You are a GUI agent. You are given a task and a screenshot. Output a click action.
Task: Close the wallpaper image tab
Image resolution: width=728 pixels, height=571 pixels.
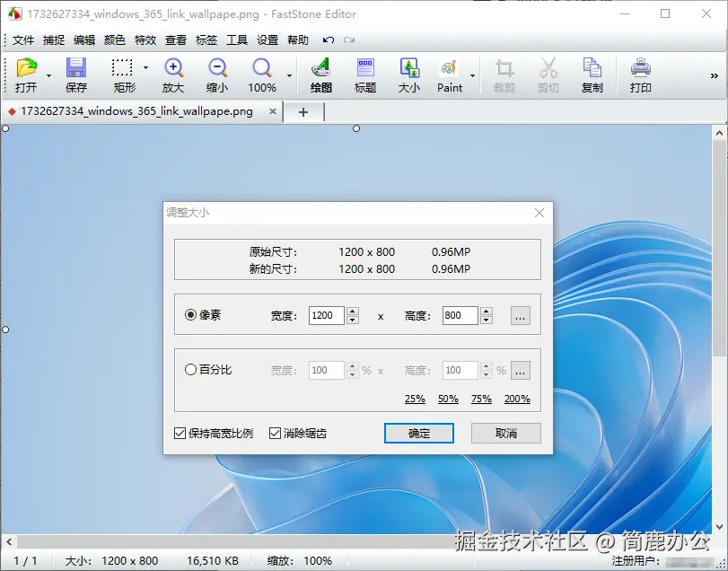click(x=273, y=111)
